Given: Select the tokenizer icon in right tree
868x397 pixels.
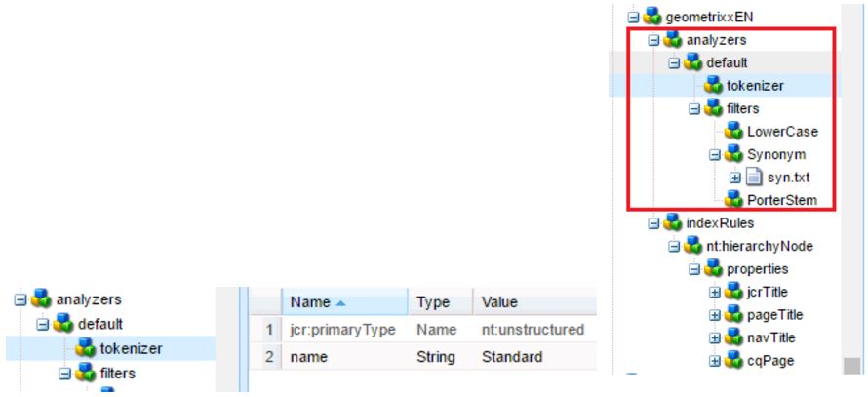Looking at the screenshot, I should [714, 85].
